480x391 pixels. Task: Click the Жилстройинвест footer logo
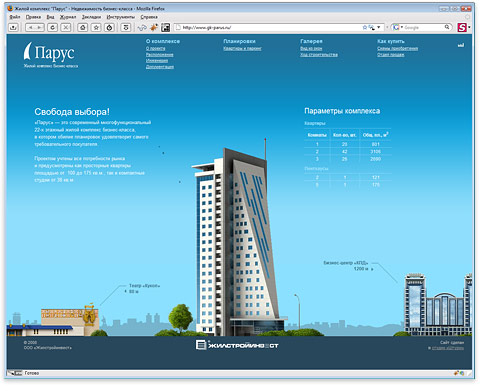tap(237, 345)
